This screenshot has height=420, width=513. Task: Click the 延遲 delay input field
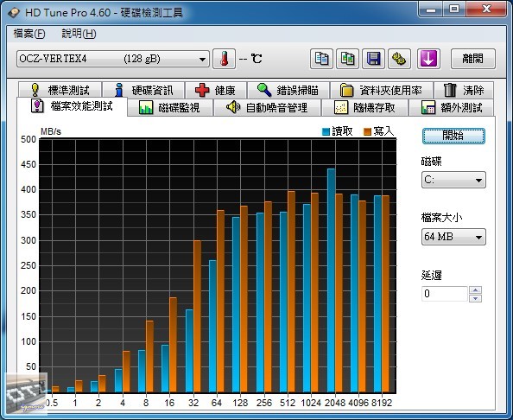click(x=444, y=294)
